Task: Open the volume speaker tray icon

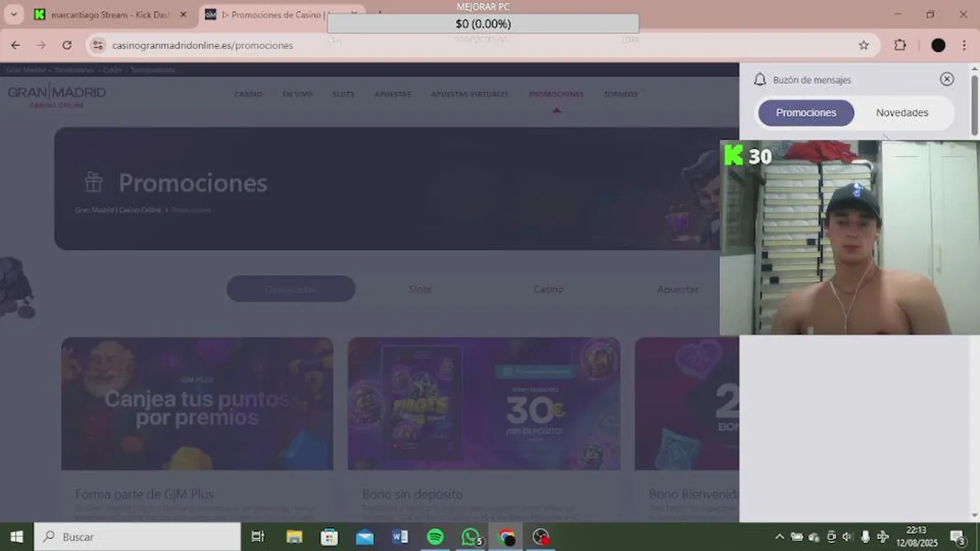Action: pos(848,537)
